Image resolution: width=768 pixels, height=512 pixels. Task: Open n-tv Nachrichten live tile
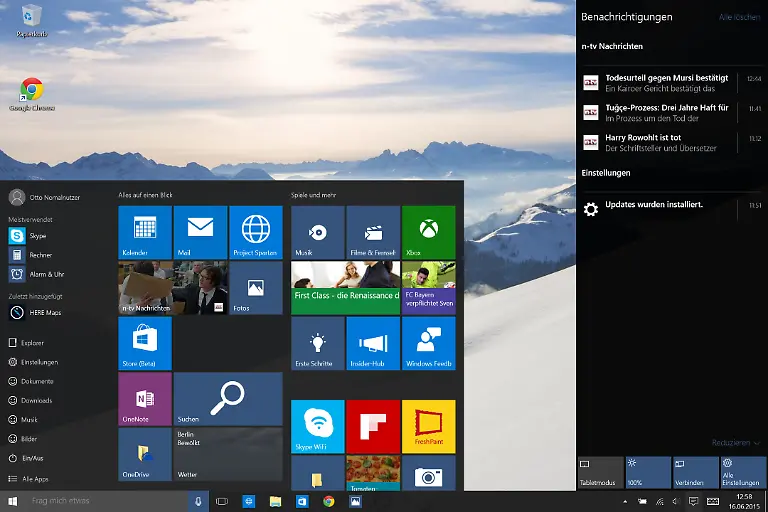click(173, 288)
